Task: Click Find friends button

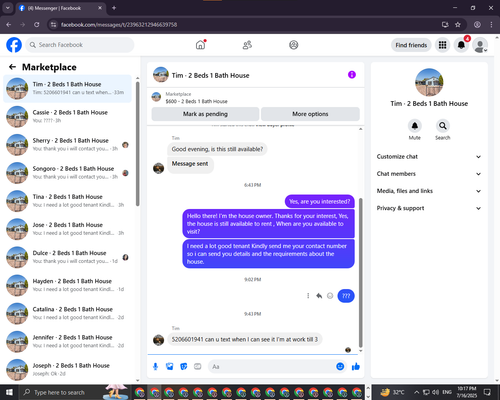Action: pyautogui.click(x=411, y=45)
